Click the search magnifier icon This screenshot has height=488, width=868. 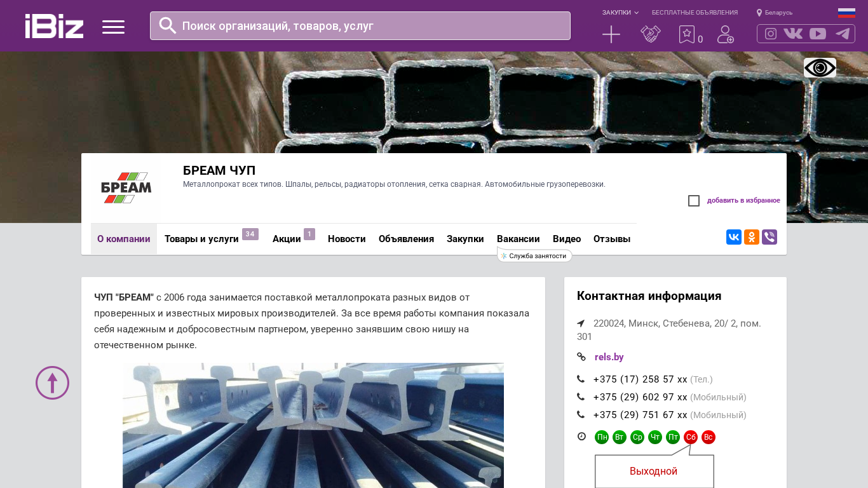(168, 25)
